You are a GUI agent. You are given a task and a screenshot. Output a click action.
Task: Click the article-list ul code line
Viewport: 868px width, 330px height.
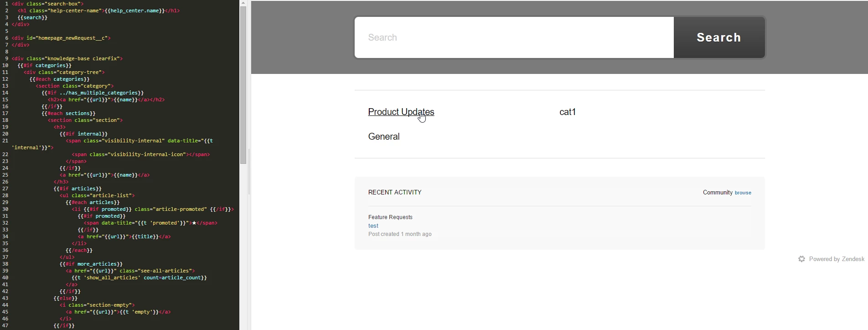(x=97, y=195)
